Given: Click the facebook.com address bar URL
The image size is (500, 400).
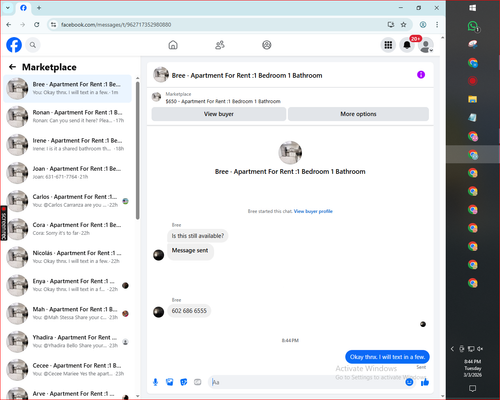Looking at the screenshot, I should pyautogui.click(x=116, y=24).
